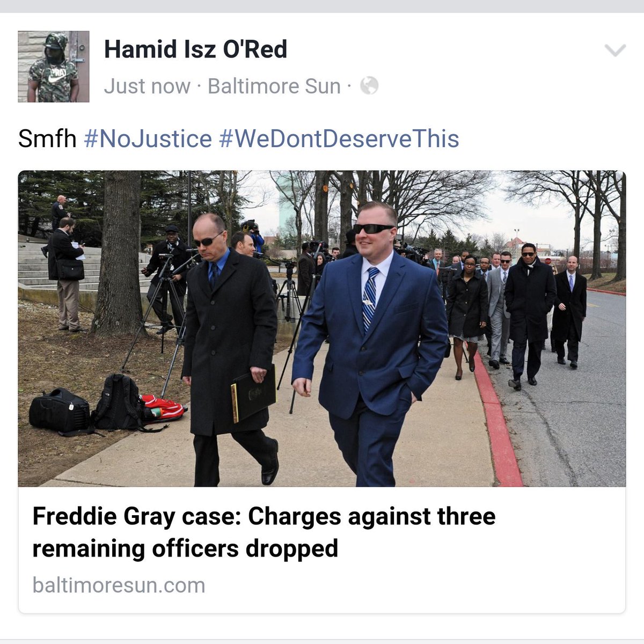Open the article preview photo
The width and height of the screenshot is (644, 644).
tap(322, 328)
